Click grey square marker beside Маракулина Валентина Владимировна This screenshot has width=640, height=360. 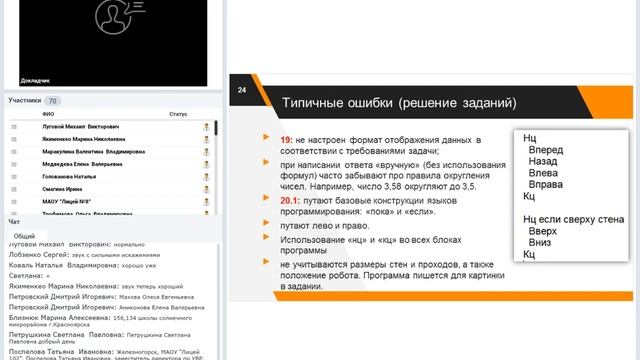coord(14,152)
